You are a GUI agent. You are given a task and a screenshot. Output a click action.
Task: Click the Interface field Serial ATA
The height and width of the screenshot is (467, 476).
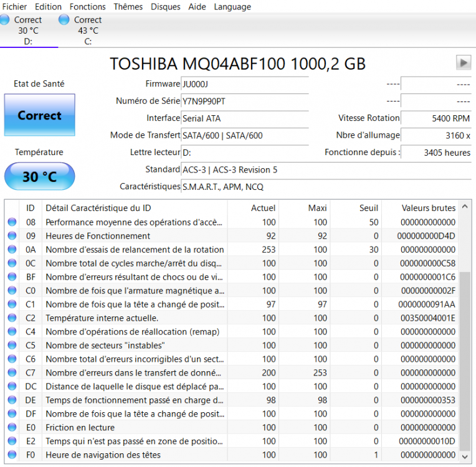(x=245, y=118)
